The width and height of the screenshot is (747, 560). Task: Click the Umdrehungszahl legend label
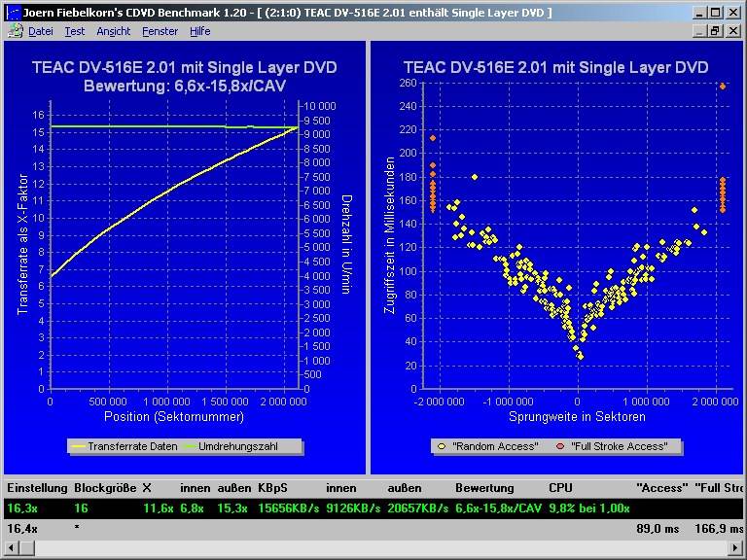coord(238,446)
